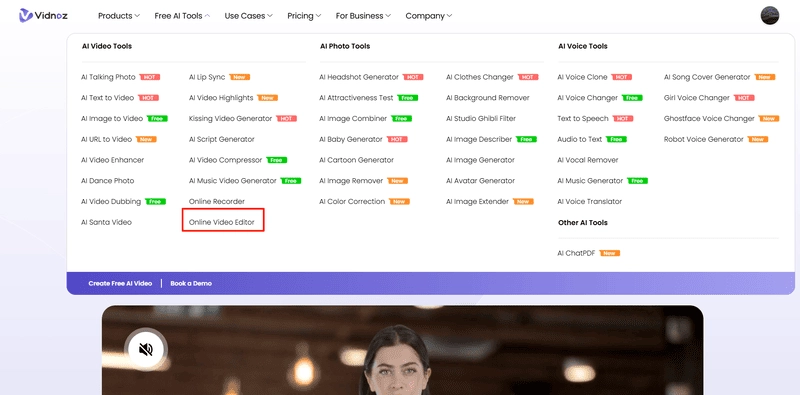Open AI Music Video Generator
Image resolution: width=800 pixels, height=395 pixels.
(232, 181)
